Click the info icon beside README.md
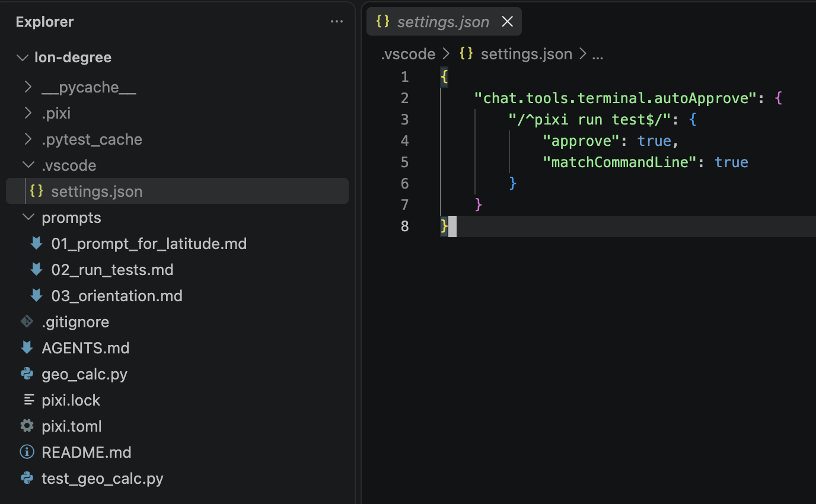This screenshot has width=816, height=504. tap(27, 452)
